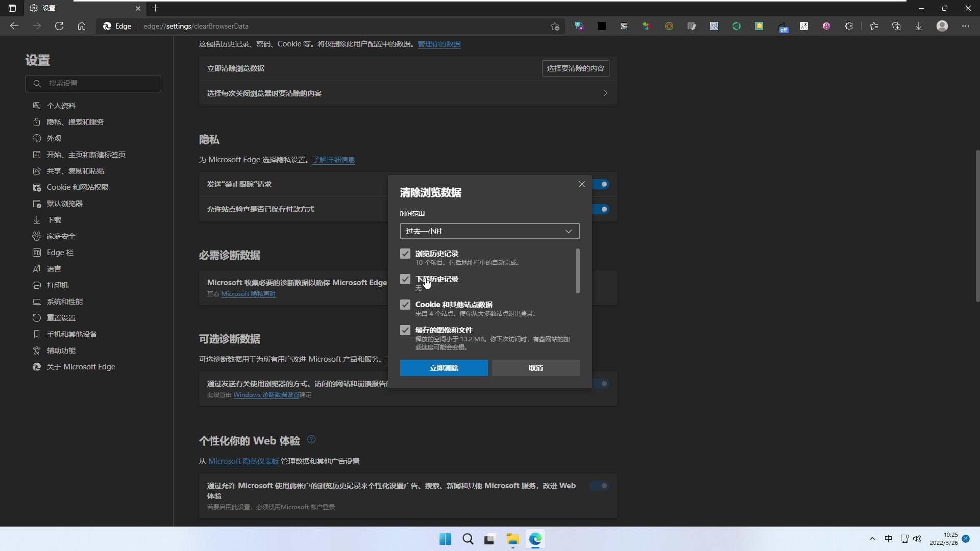Open 系统和性能 settings section
Image resolution: width=980 pixels, height=551 pixels.
(x=64, y=302)
